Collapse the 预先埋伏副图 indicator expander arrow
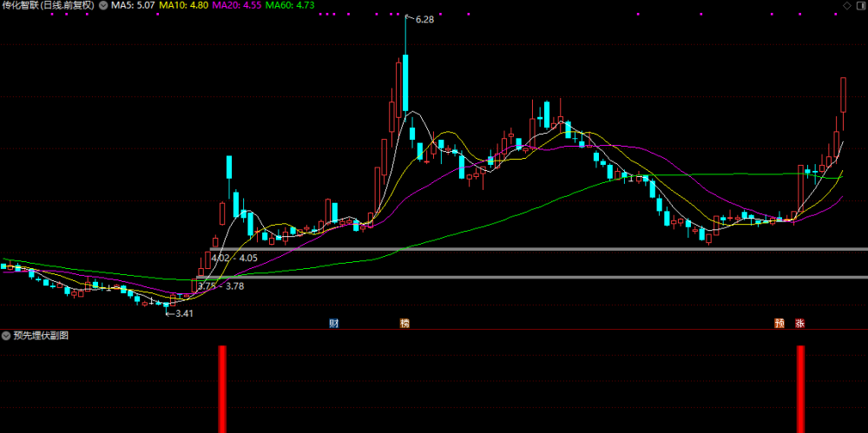This screenshot has height=433, width=868. tap(7, 335)
